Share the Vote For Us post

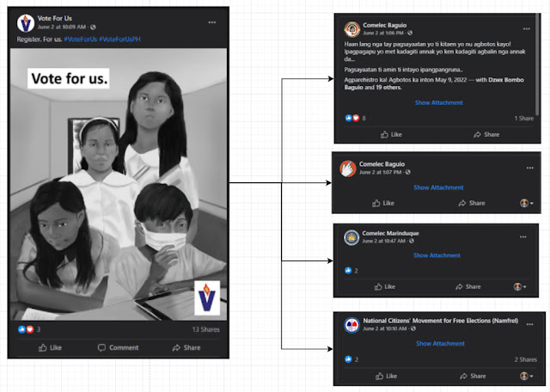pos(186,348)
